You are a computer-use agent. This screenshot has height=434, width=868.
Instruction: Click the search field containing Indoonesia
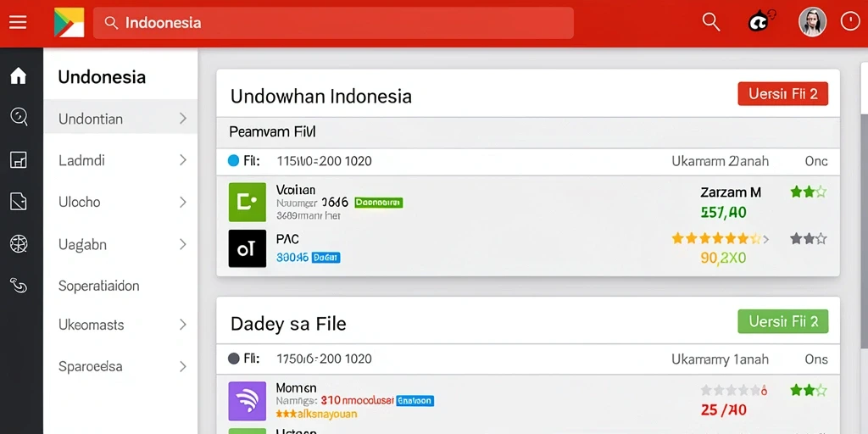(333, 23)
